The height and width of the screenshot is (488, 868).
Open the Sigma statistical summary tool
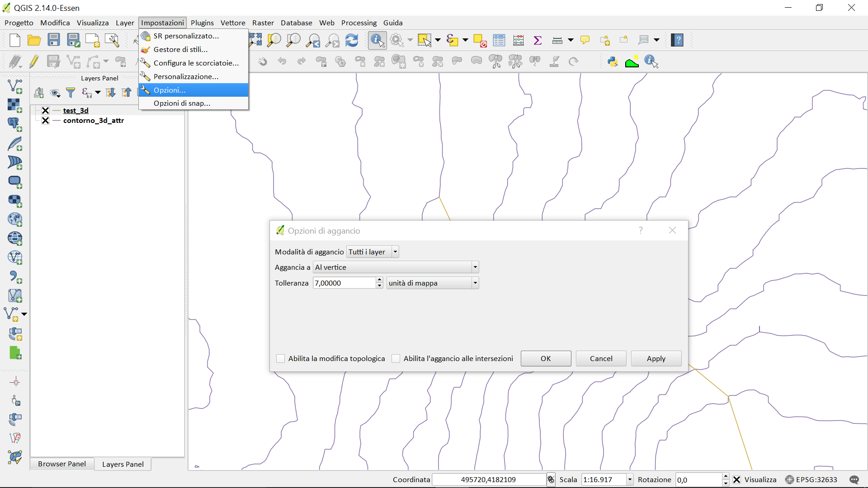click(x=538, y=40)
